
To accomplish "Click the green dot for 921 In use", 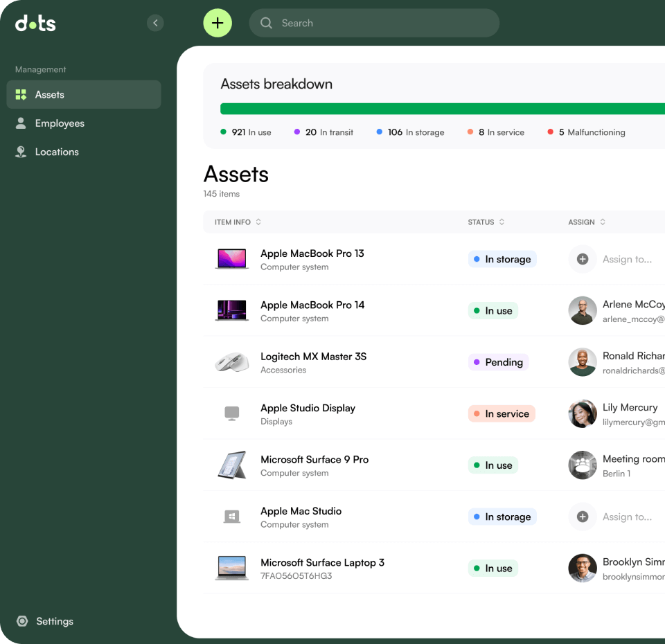I will point(224,132).
